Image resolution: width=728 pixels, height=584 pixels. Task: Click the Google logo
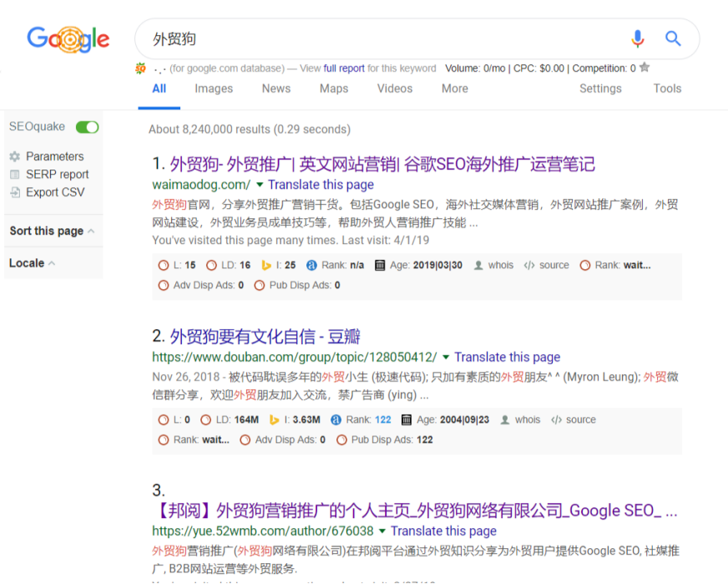68,39
